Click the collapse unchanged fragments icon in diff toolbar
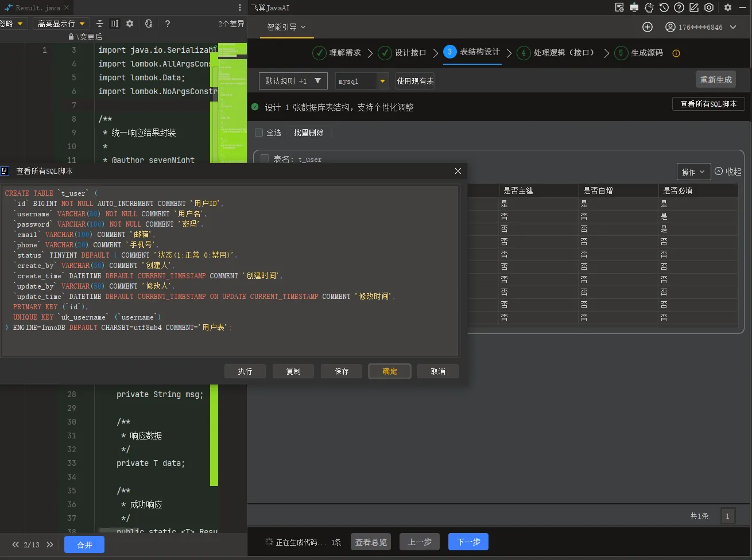The height and width of the screenshot is (560, 752). point(100,24)
